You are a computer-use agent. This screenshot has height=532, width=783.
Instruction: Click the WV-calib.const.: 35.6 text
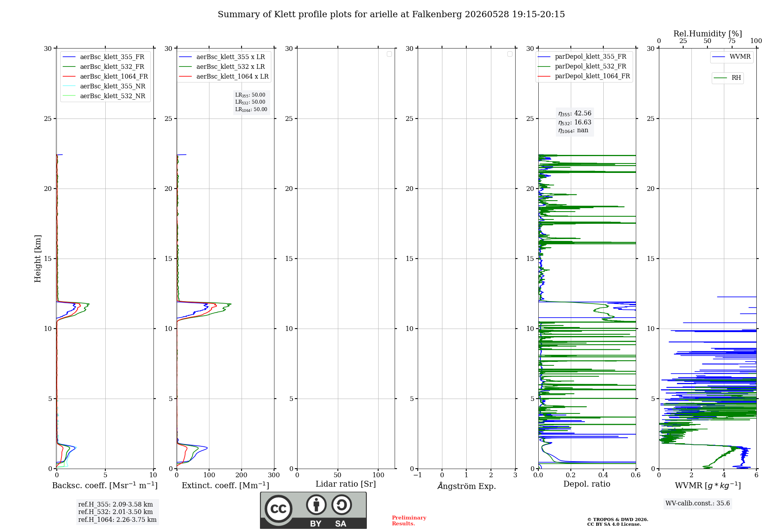pyautogui.click(x=698, y=503)
